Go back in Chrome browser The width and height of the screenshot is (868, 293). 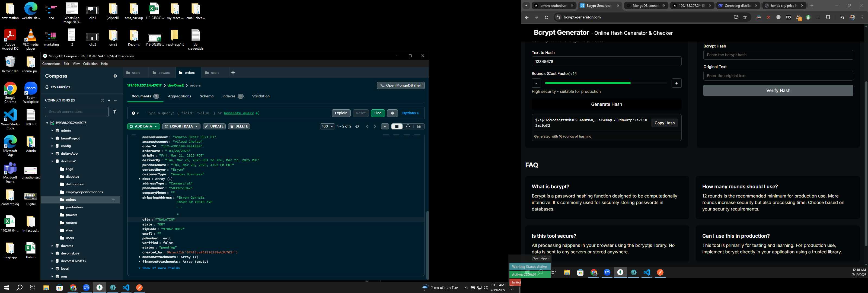527,18
